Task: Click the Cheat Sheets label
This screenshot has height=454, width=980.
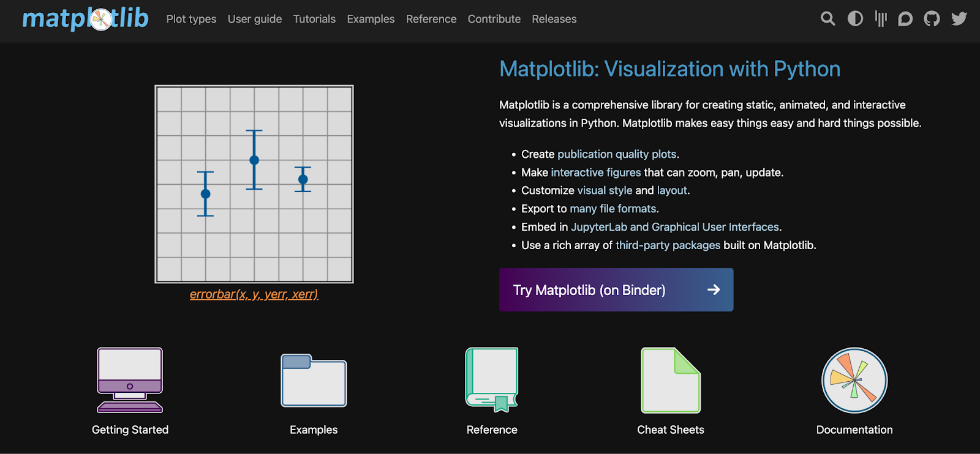Action: pos(671,430)
